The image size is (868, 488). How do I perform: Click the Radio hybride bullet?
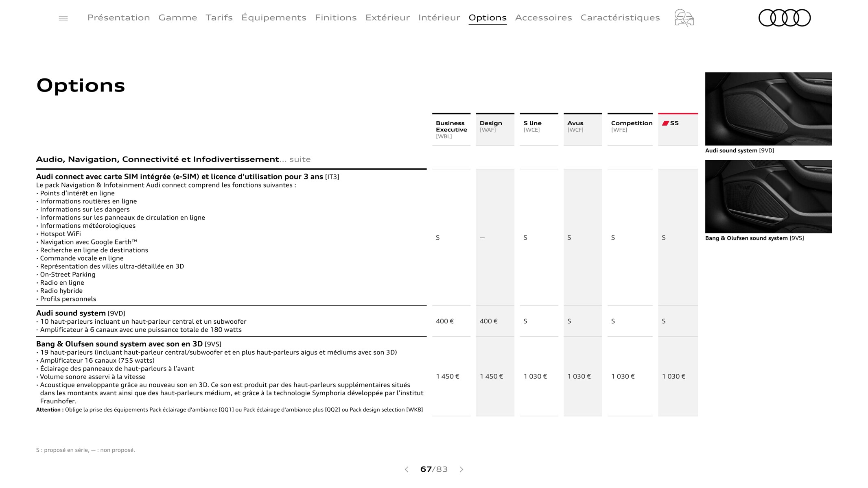59,291
